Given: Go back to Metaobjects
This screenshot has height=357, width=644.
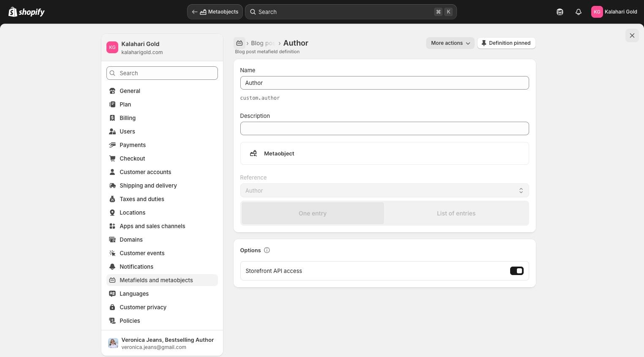Looking at the screenshot, I should (215, 12).
